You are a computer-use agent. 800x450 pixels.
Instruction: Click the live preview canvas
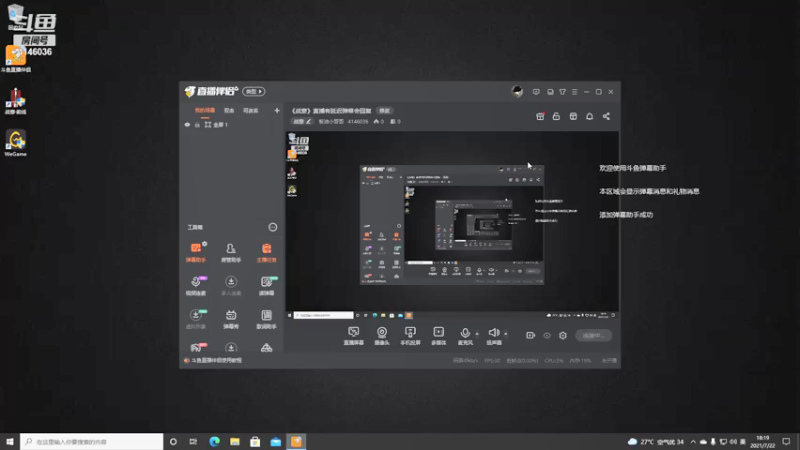tap(452, 226)
